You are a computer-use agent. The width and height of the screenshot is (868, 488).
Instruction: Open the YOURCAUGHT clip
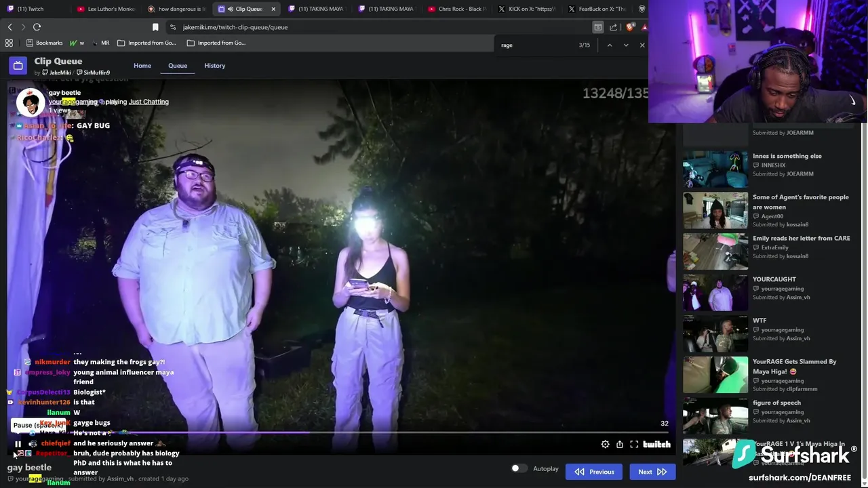coord(715,292)
